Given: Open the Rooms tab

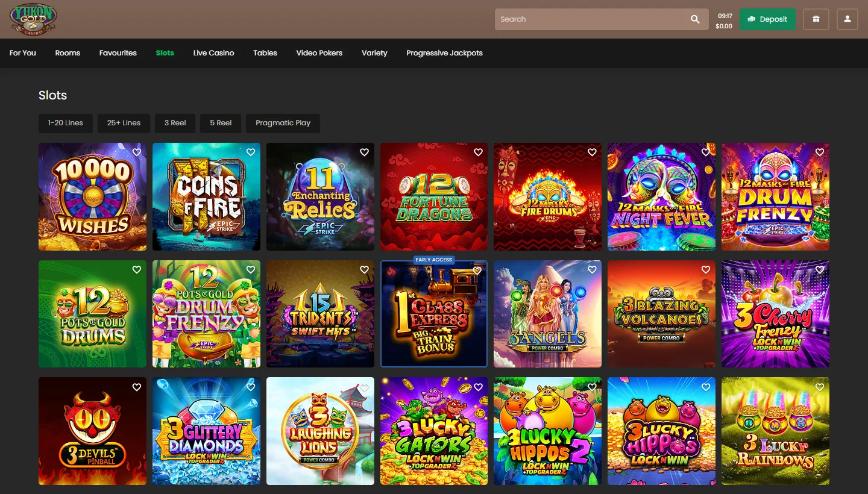Looking at the screenshot, I should click(x=68, y=53).
